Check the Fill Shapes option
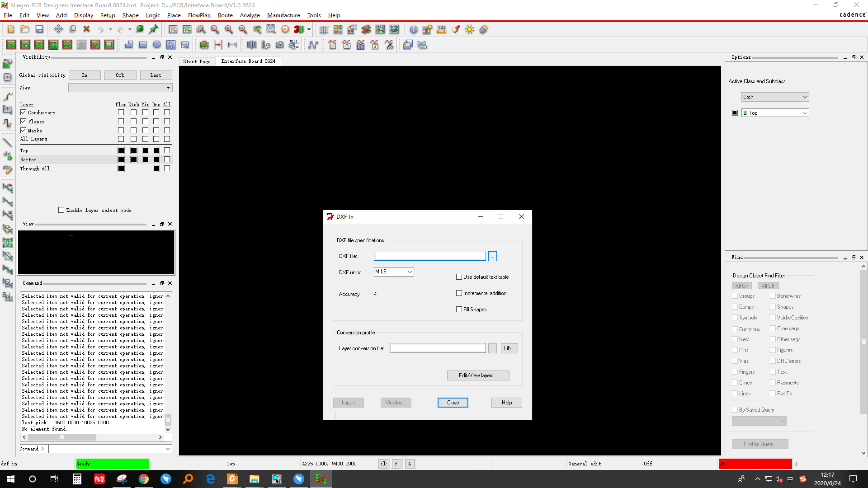Viewport: 868px width, 488px height. point(459,310)
